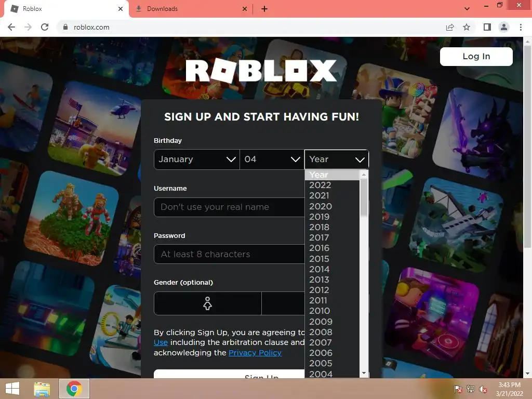Viewport: 532px width, 399px height.
Task: Open the Use terms link
Action: click(x=161, y=342)
